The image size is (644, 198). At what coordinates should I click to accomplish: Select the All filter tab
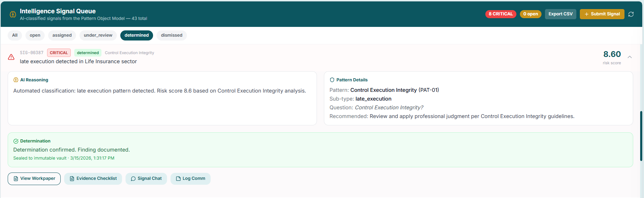15,35
